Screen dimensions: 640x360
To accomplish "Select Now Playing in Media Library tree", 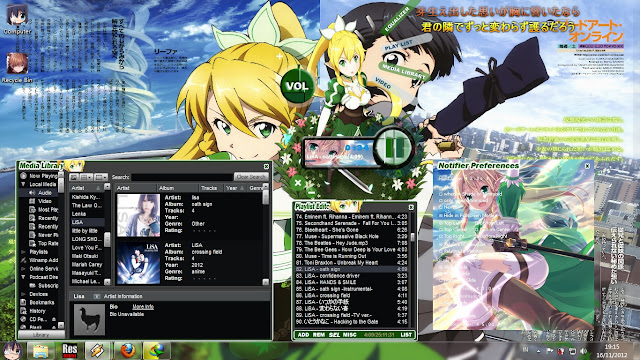I will 40,176.
